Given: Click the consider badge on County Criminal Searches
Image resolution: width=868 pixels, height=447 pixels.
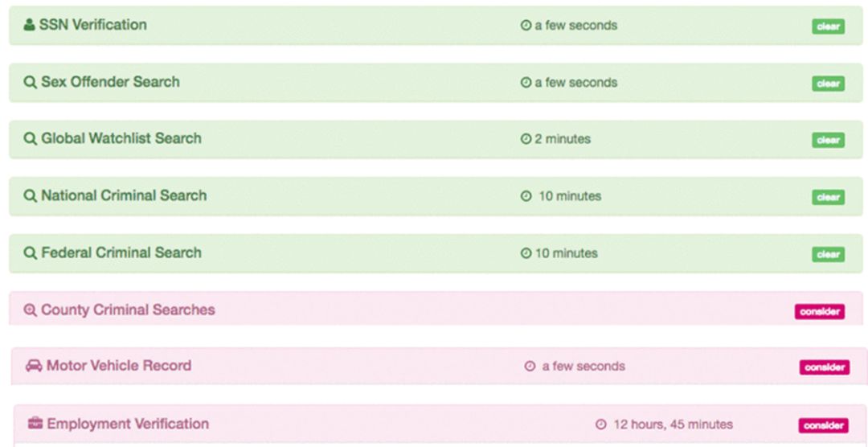Looking at the screenshot, I should 819,311.
